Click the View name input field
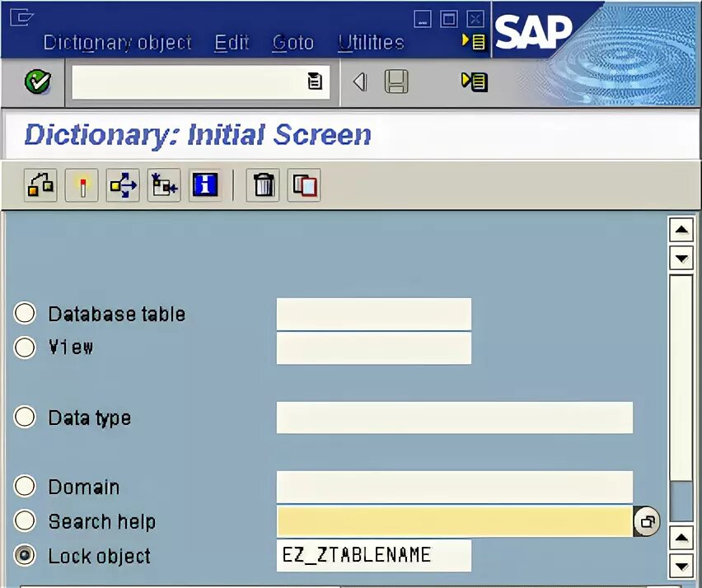 (374, 348)
